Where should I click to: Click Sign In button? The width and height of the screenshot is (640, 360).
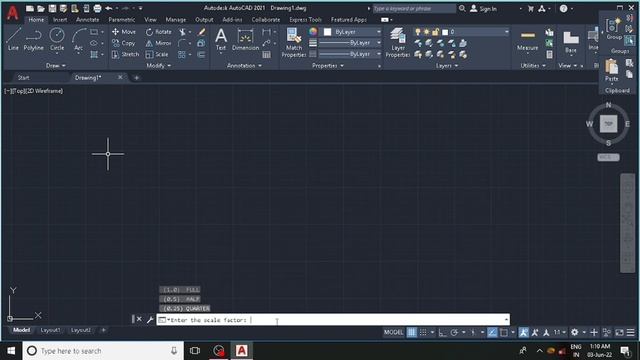click(x=484, y=8)
